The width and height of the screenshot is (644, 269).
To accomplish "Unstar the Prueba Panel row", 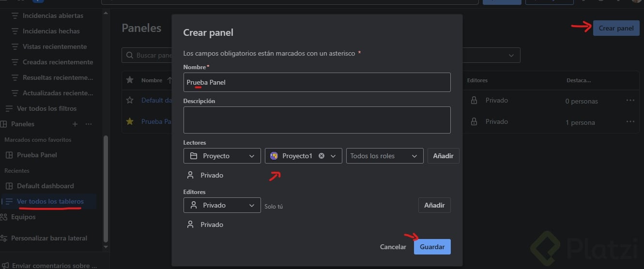I will 130,121.
